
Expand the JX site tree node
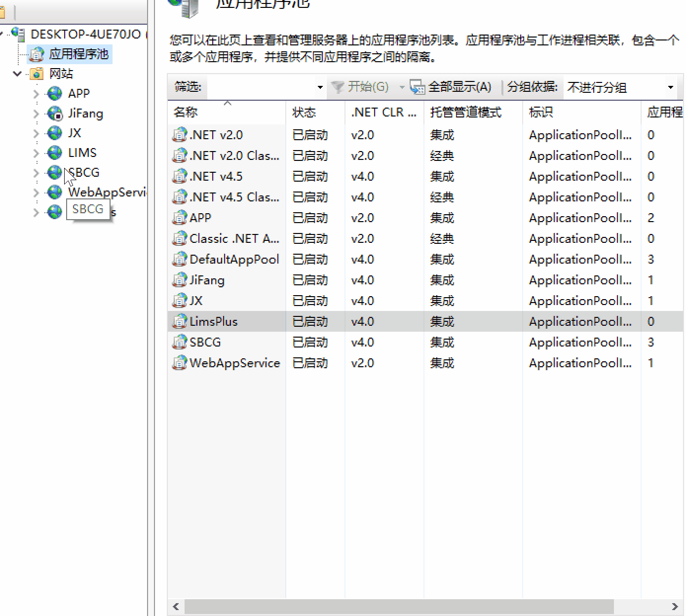point(36,133)
